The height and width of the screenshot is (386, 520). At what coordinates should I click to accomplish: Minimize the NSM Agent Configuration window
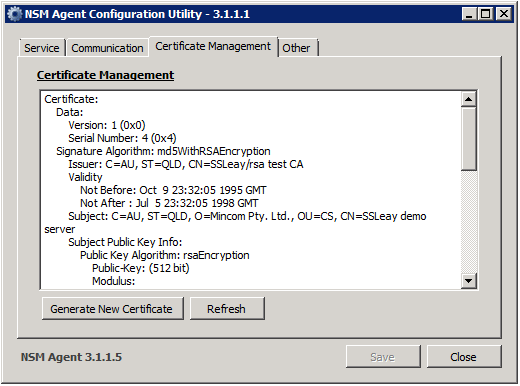point(469,14)
